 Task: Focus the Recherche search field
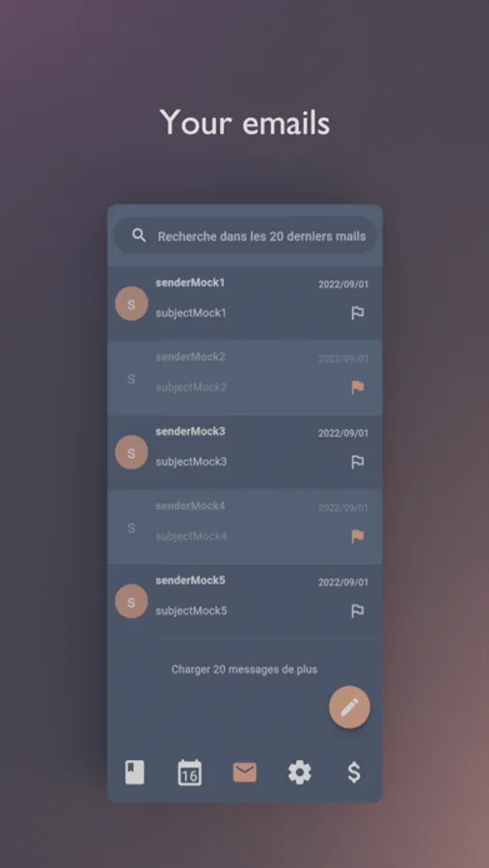(x=245, y=236)
